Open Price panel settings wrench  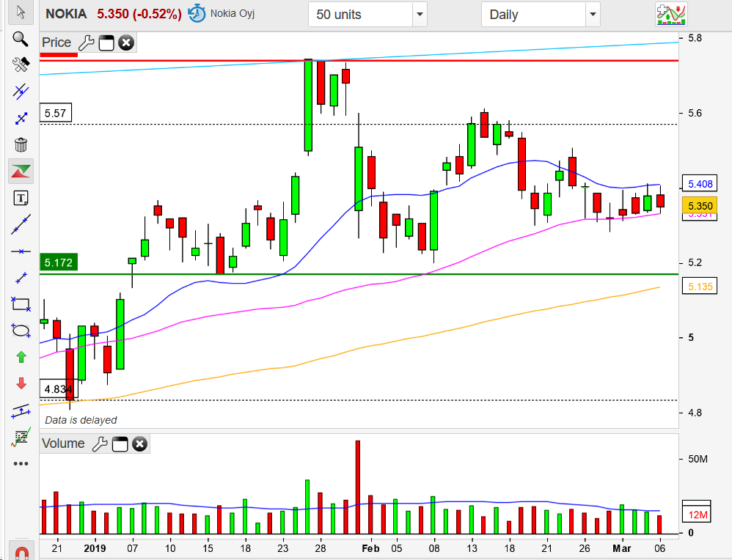[x=86, y=43]
